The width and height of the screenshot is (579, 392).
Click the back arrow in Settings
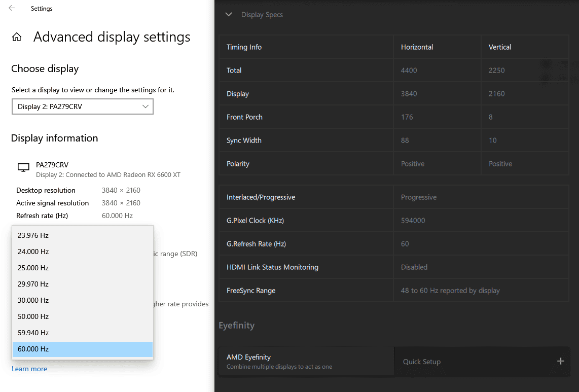[x=12, y=8]
